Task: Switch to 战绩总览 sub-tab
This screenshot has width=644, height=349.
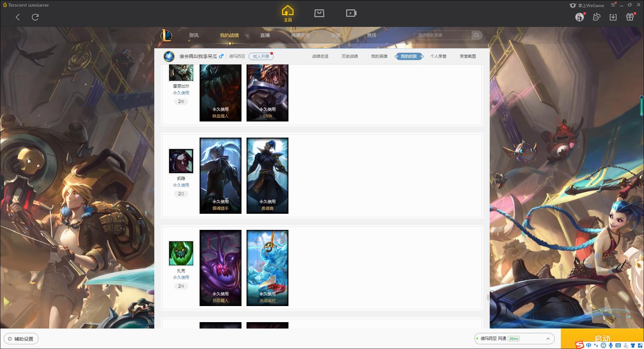Action: coord(320,56)
